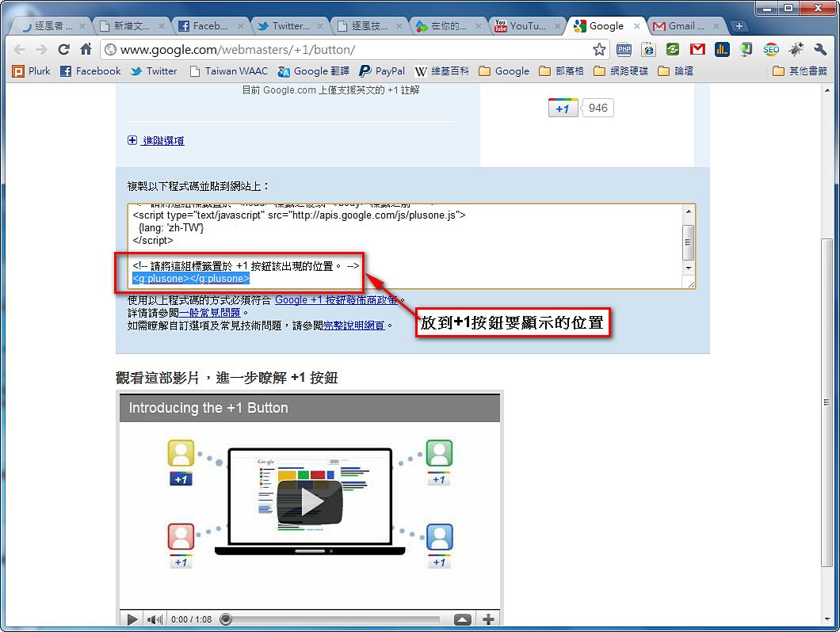This screenshot has width=840, height=632.
Task: Open the Plurk bookmark
Action: [x=32, y=71]
